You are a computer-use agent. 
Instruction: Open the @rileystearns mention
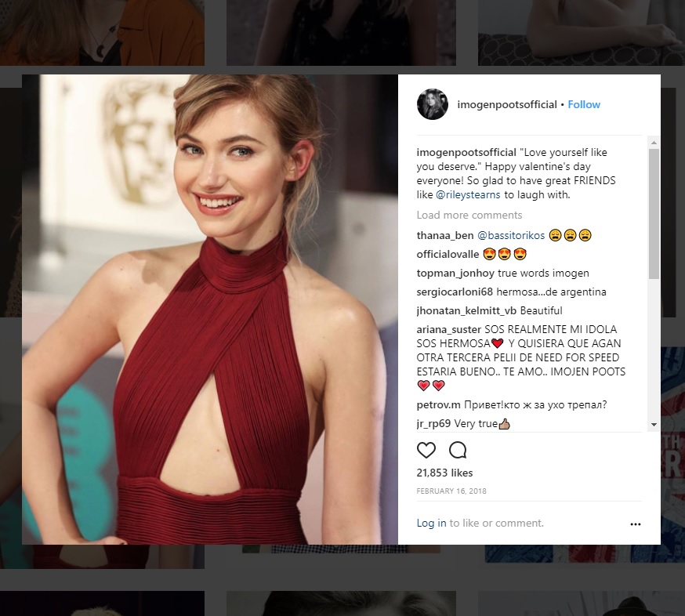(468, 195)
